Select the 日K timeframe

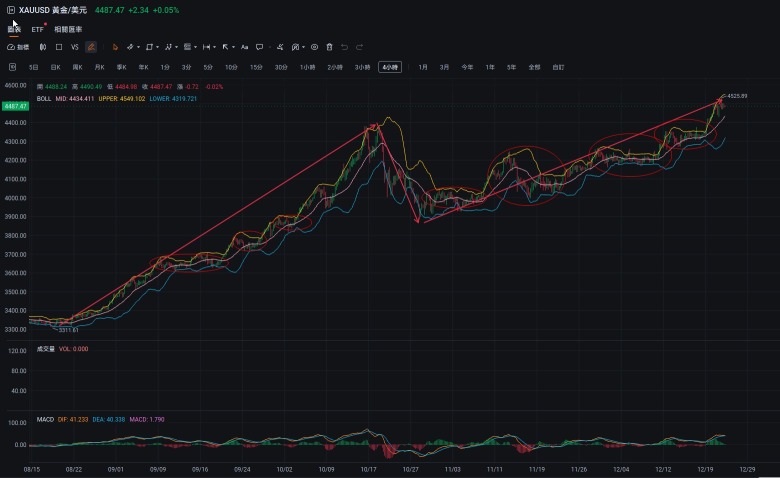tap(56, 67)
